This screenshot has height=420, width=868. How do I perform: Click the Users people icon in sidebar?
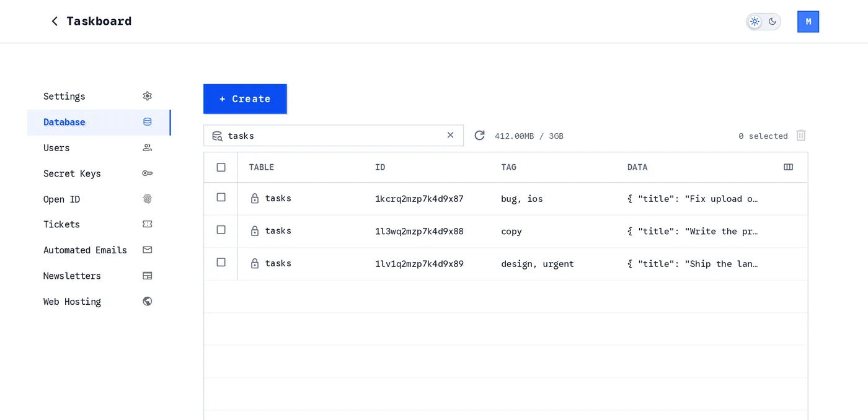147,147
